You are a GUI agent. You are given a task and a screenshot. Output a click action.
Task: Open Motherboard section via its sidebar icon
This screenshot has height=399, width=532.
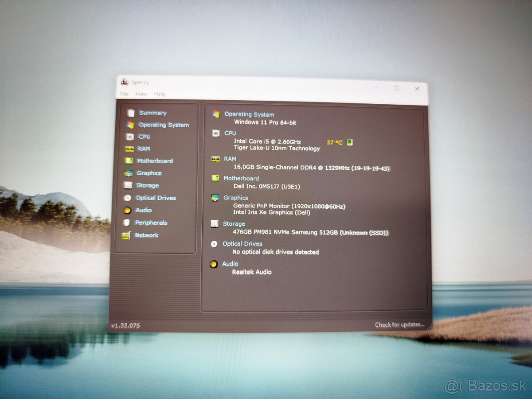pos(129,161)
